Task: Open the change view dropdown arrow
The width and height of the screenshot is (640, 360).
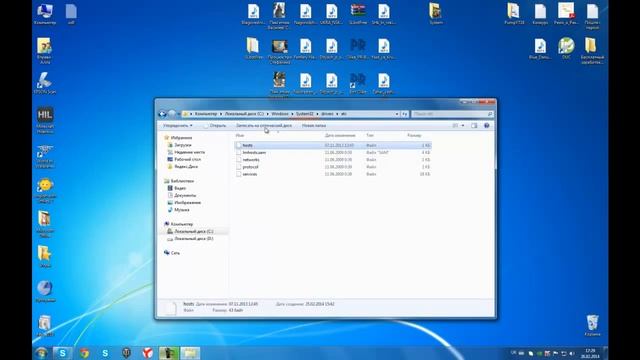Action: click(x=462, y=126)
